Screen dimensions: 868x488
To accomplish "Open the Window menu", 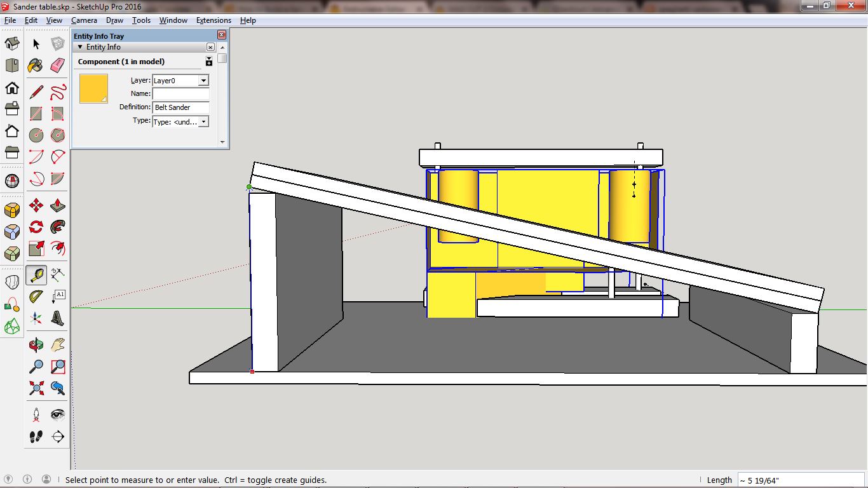I will pos(173,20).
